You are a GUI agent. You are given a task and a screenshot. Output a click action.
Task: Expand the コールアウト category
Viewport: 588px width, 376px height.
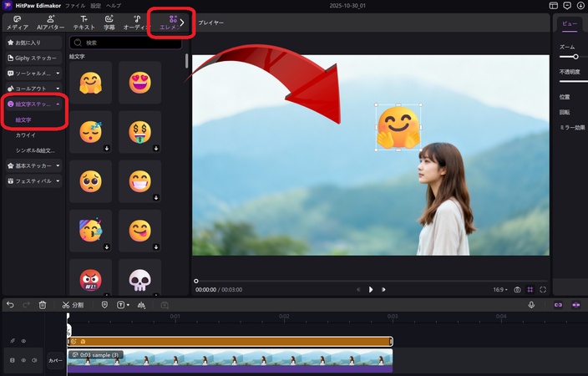[33, 89]
